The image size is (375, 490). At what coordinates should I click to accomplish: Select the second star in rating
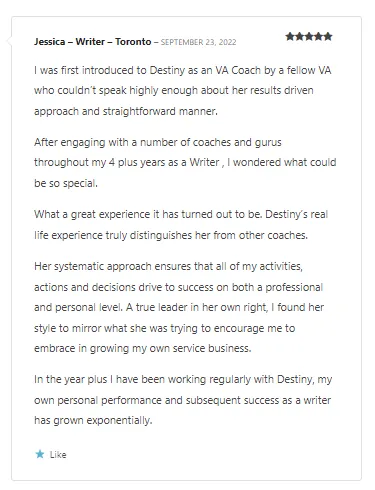click(299, 36)
